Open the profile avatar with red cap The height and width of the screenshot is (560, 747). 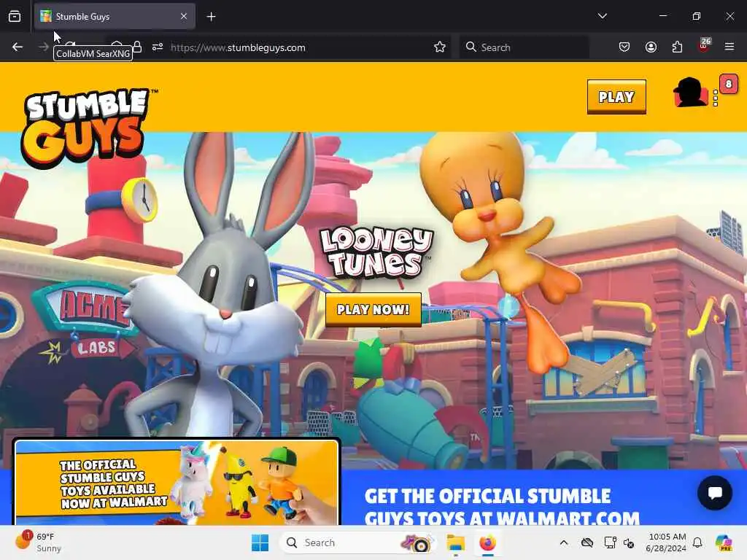pyautogui.click(x=690, y=93)
